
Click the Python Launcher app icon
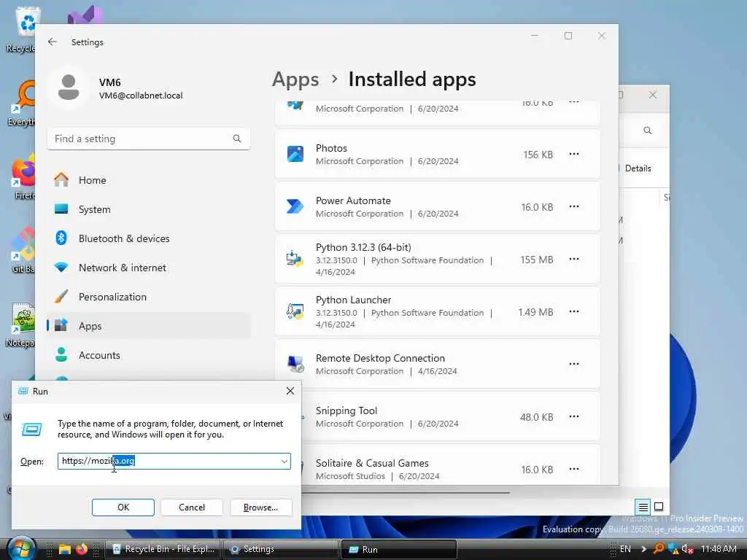tap(295, 311)
